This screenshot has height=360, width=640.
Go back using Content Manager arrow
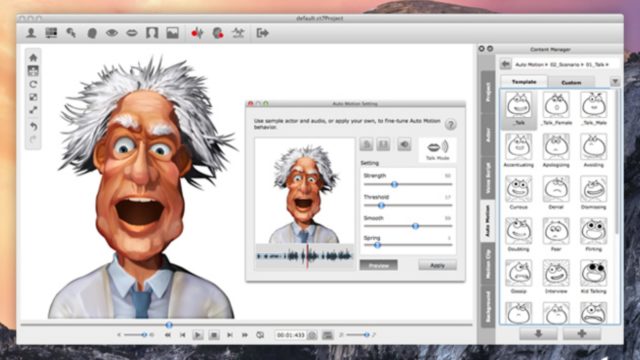click(506, 64)
